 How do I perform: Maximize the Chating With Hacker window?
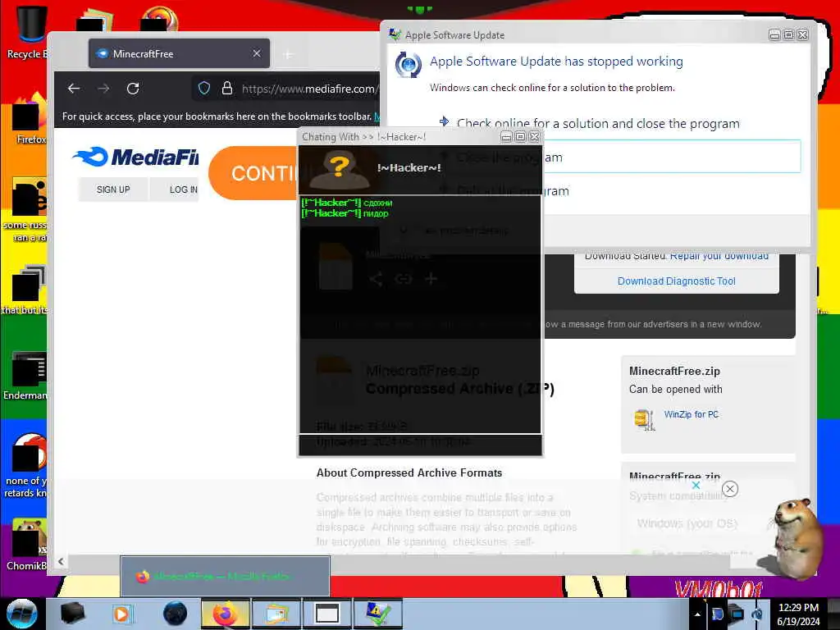tap(520, 137)
